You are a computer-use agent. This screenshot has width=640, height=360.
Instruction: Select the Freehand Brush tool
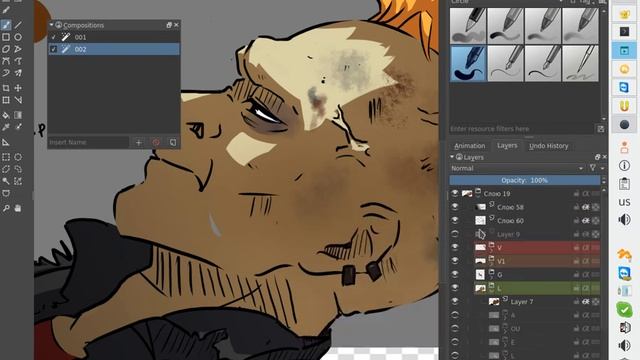[6, 25]
